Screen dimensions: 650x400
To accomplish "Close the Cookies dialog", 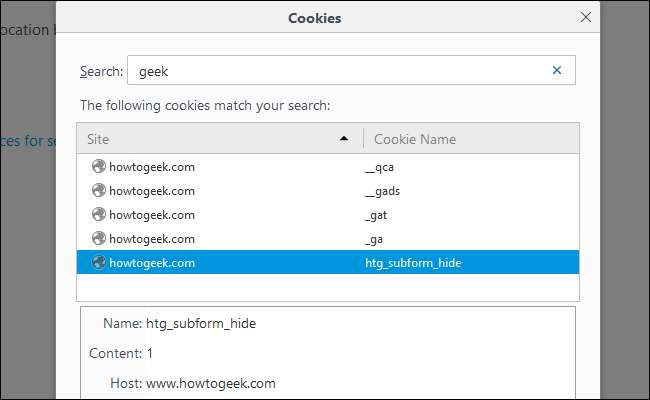I will coord(586,17).
